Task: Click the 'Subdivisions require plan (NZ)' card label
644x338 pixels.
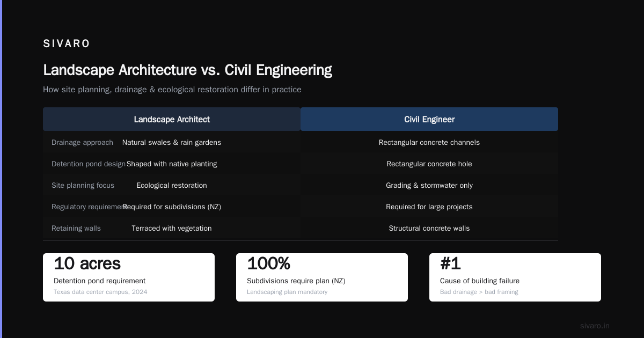Action: 296,281
